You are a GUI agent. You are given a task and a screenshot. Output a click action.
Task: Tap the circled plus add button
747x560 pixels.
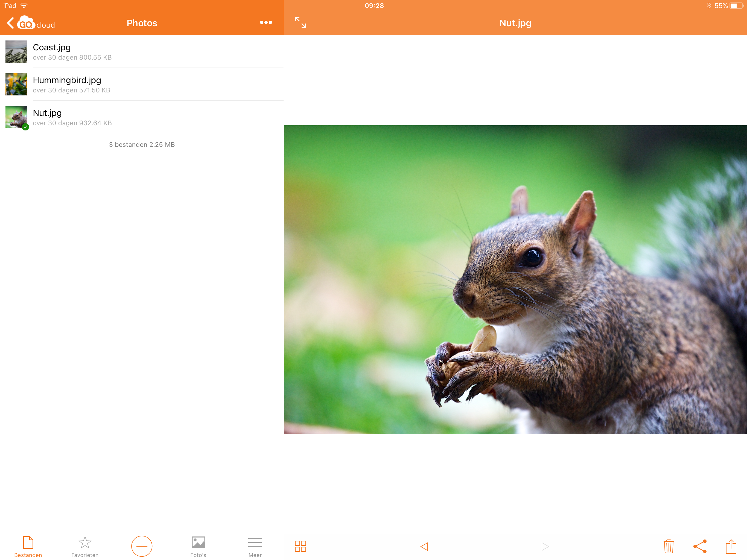tap(142, 546)
